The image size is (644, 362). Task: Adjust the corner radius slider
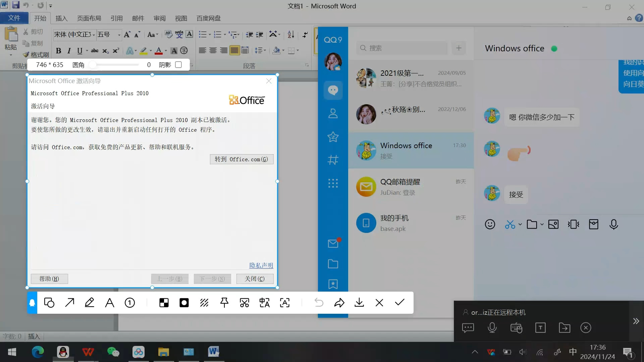coord(93,65)
